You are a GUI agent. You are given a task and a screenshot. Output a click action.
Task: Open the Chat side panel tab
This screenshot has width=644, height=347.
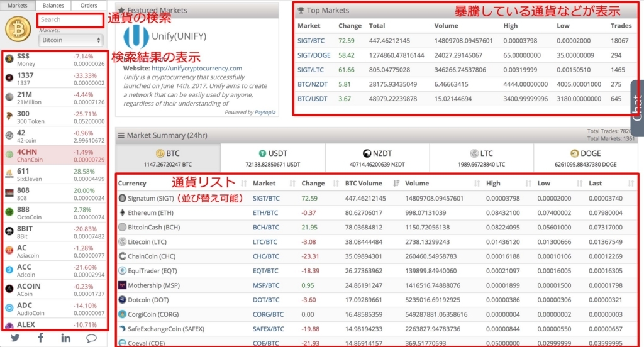tap(638, 108)
